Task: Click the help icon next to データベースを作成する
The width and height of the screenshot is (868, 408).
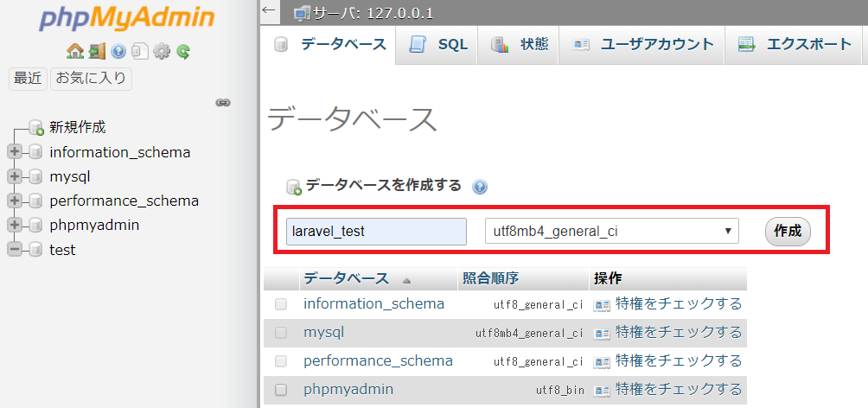Action: pos(480,187)
